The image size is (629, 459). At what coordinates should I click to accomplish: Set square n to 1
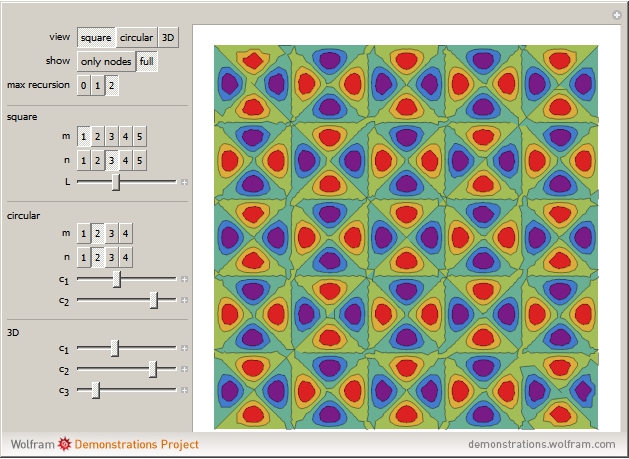click(83, 160)
